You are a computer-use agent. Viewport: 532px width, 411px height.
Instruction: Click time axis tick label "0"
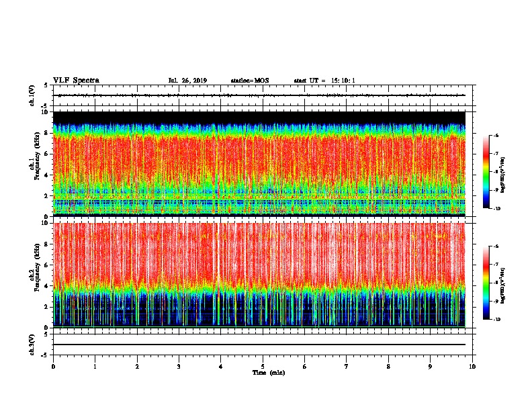[x=53, y=367]
